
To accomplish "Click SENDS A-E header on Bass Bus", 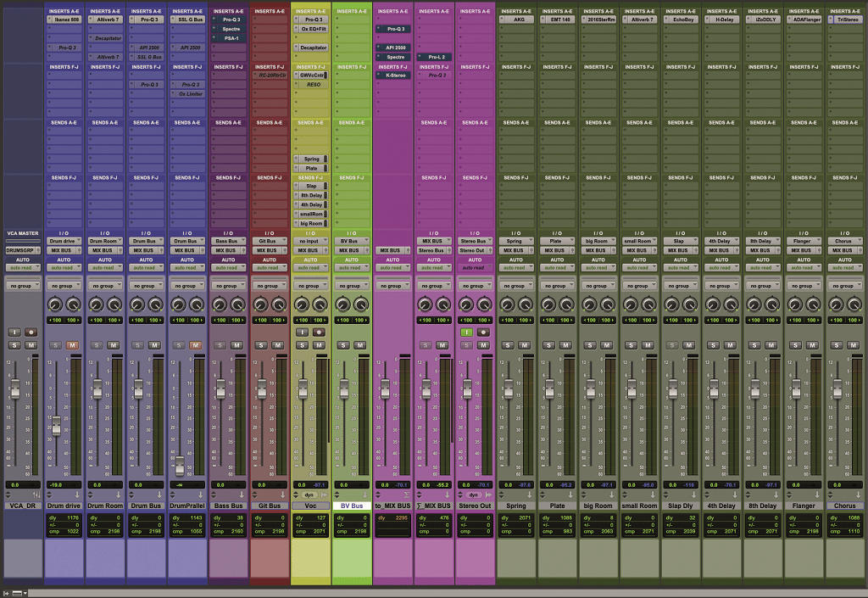I will coord(229,122).
